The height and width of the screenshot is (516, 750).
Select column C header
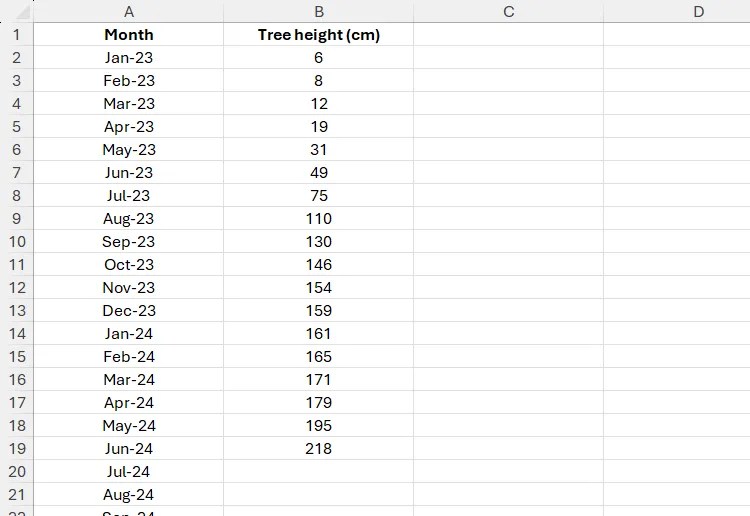[508, 11]
